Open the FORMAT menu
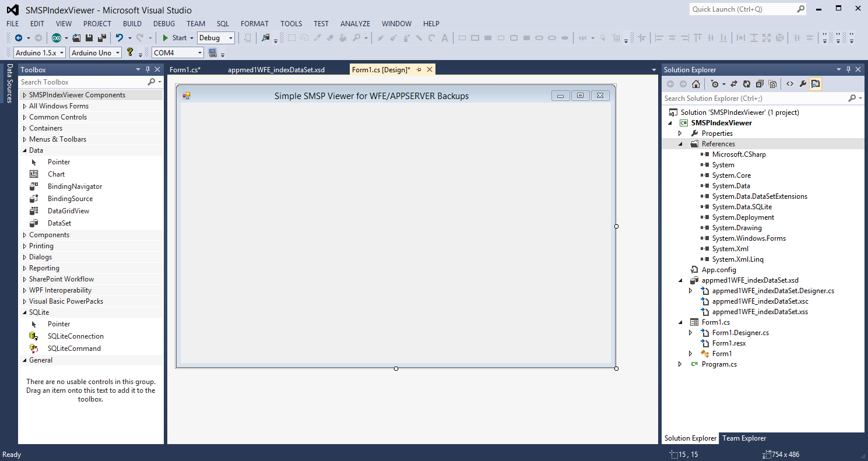Viewport: 868px width, 461px height. click(255, 24)
